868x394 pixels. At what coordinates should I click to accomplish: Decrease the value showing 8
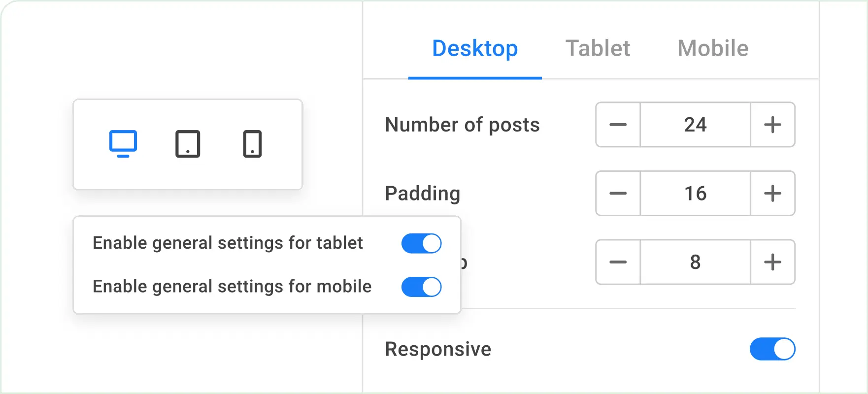[617, 262]
